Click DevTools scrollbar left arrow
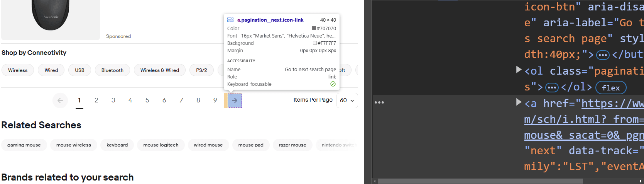This screenshot has height=184, width=644. (x=375, y=181)
